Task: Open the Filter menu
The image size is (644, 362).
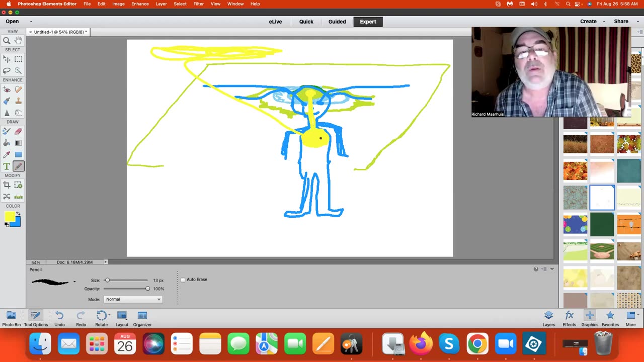Action: pos(199,4)
